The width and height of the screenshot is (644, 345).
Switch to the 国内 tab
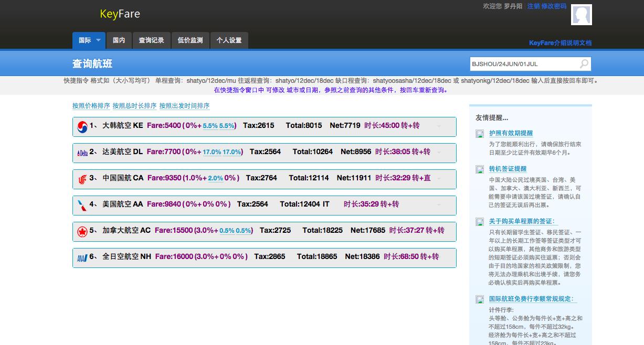119,40
